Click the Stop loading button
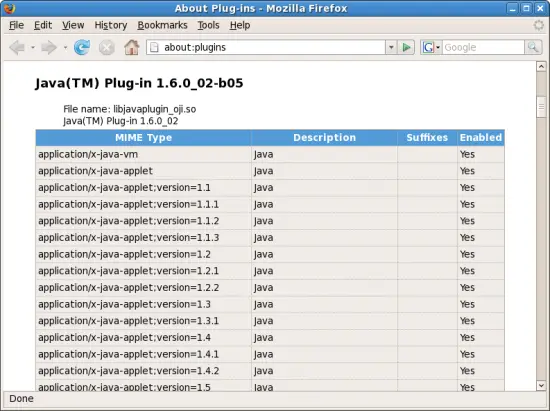The width and height of the screenshot is (550, 411). 107,48
